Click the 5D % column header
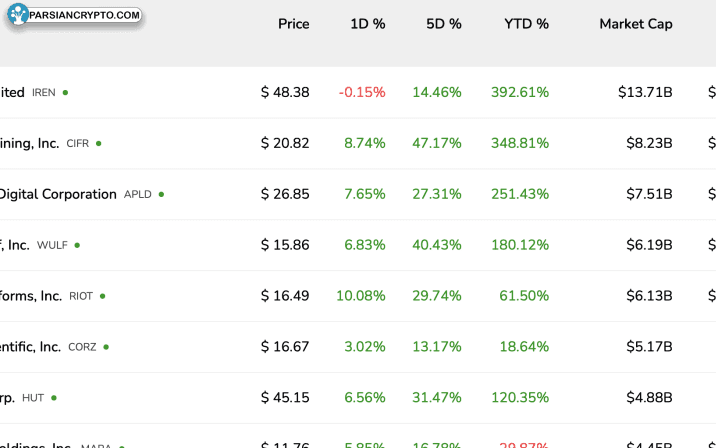The image size is (716, 448). tap(443, 24)
